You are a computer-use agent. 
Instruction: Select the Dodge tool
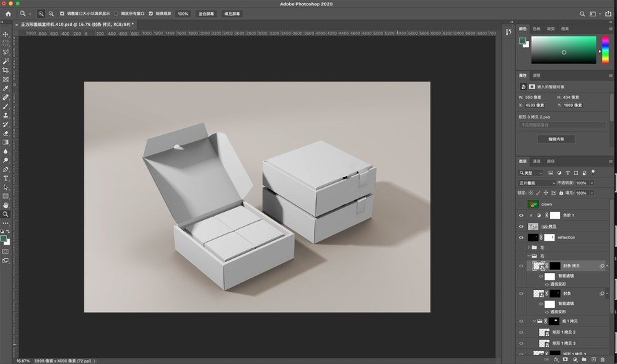tap(5, 160)
